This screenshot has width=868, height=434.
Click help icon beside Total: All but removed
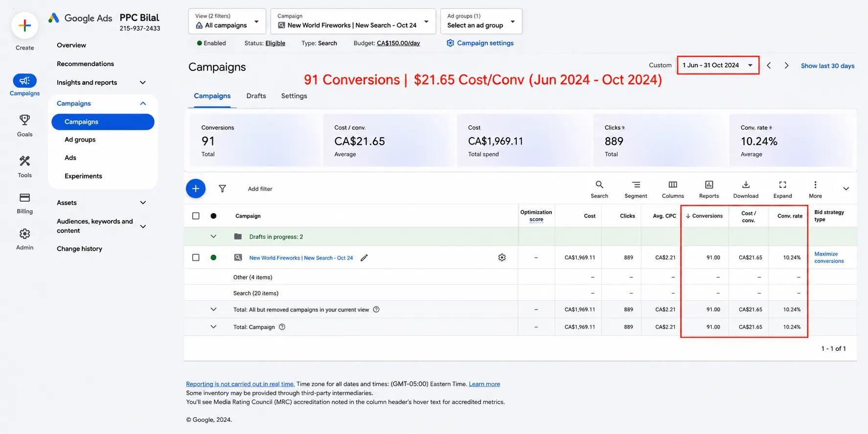pos(376,310)
